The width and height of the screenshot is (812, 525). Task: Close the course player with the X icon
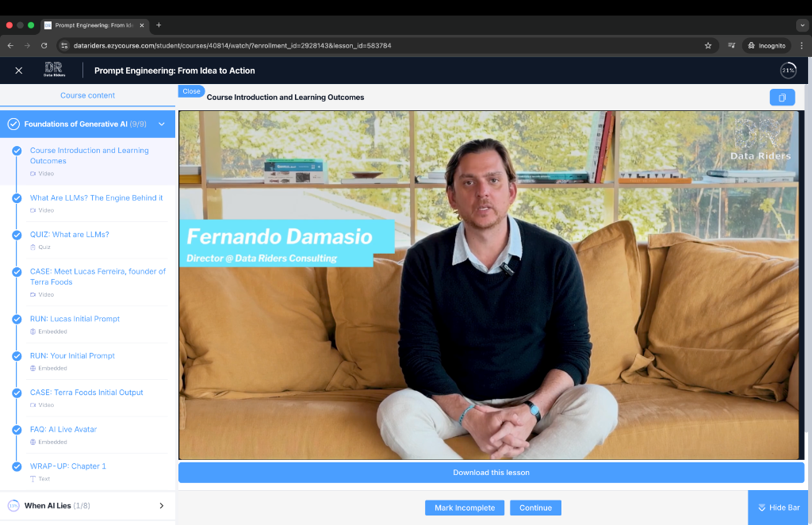[x=19, y=71]
